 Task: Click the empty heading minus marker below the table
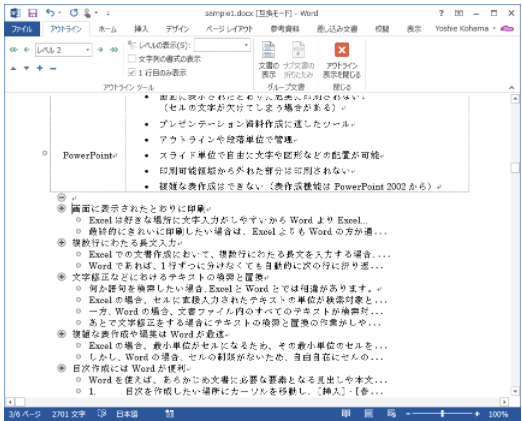(x=61, y=198)
